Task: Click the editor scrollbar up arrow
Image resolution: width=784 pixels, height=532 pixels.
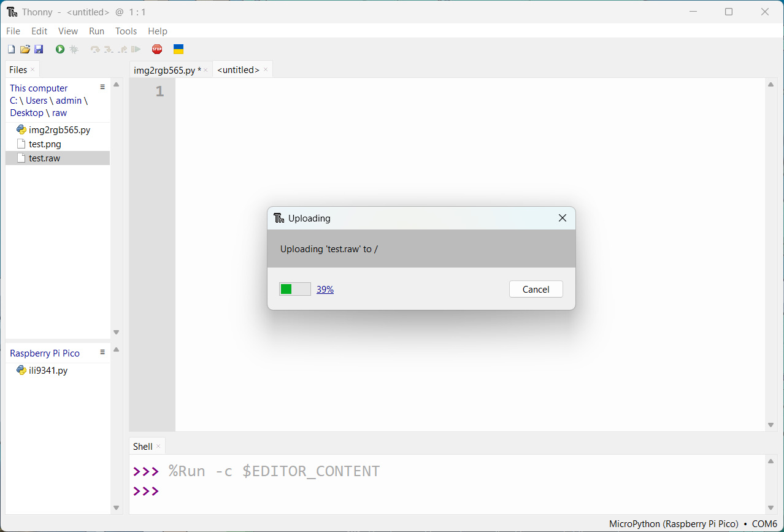Action: pyautogui.click(x=771, y=85)
